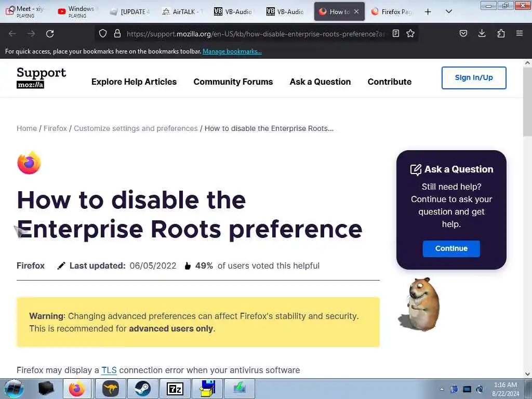Open the black box taskbar app

coord(46,389)
